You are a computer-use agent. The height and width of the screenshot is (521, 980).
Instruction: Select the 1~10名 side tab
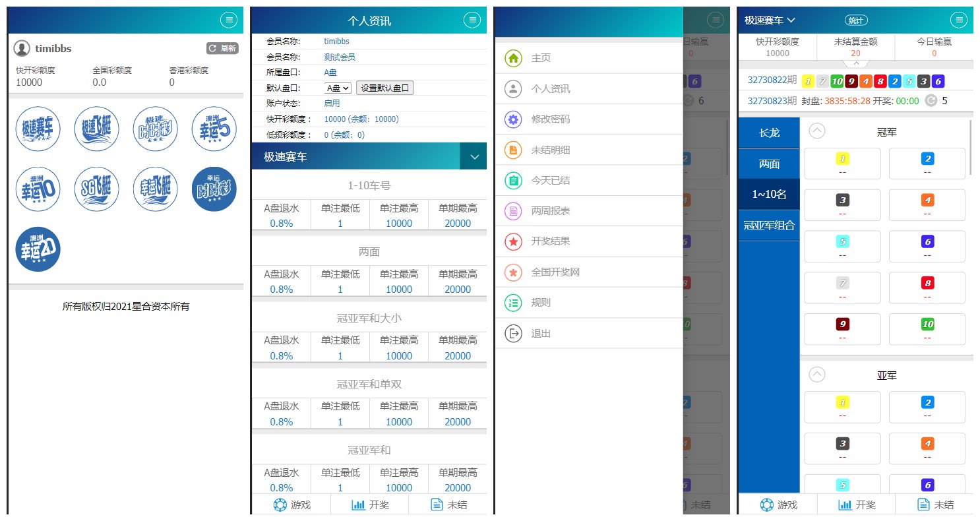coord(769,195)
